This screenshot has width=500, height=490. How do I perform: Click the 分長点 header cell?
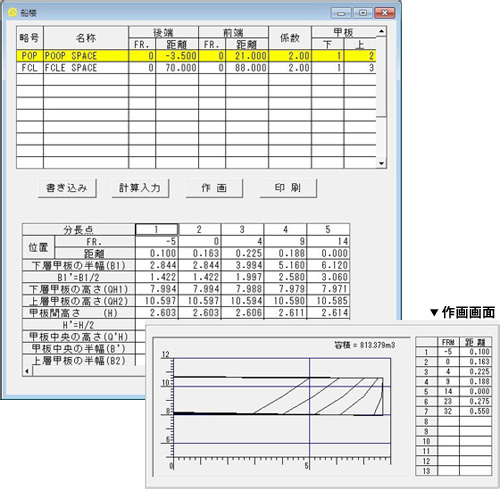(x=79, y=230)
